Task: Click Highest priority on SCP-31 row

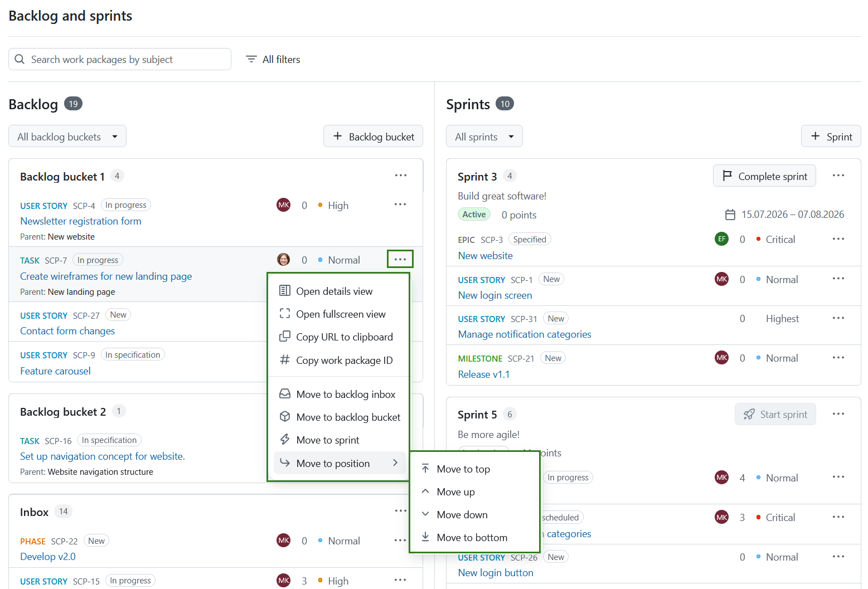Action: [782, 318]
